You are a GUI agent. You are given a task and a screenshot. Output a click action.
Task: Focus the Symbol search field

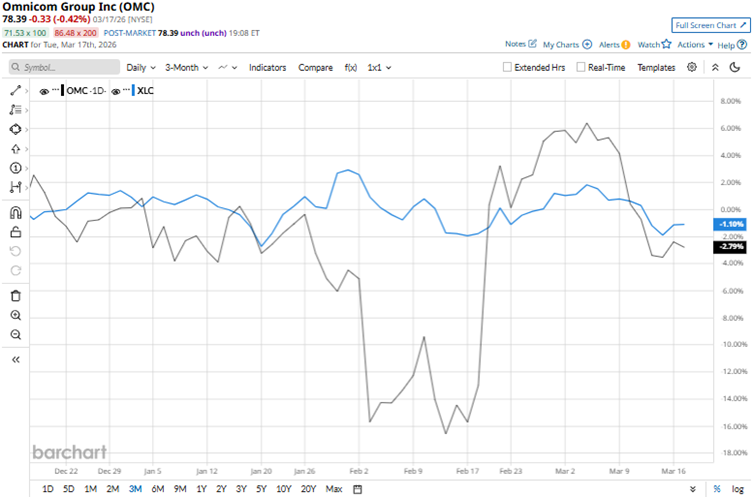64,67
